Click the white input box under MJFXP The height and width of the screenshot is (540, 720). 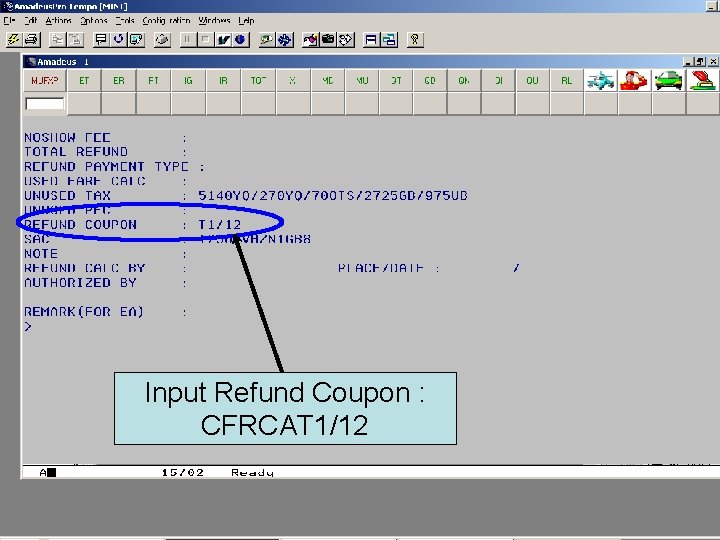click(x=45, y=104)
